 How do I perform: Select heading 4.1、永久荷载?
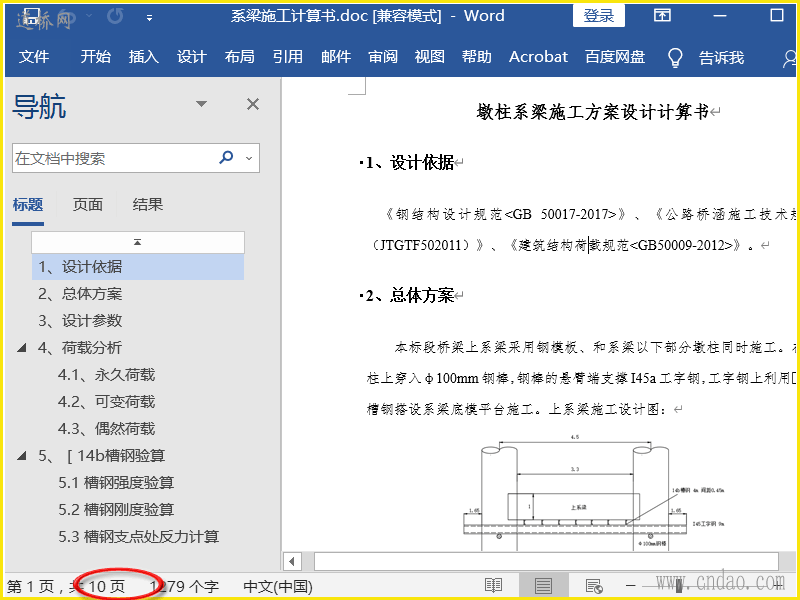click(x=106, y=375)
